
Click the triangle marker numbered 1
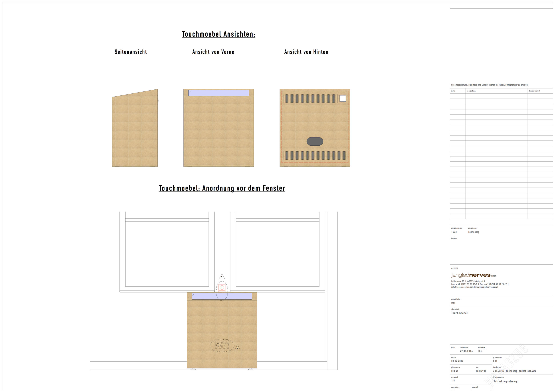tap(222, 277)
